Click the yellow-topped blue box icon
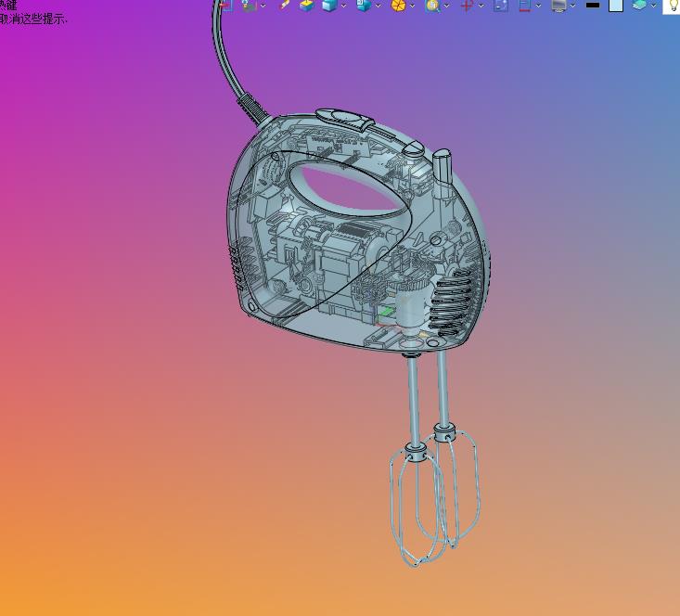The width and height of the screenshot is (680, 616). pyautogui.click(x=307, y=6)
